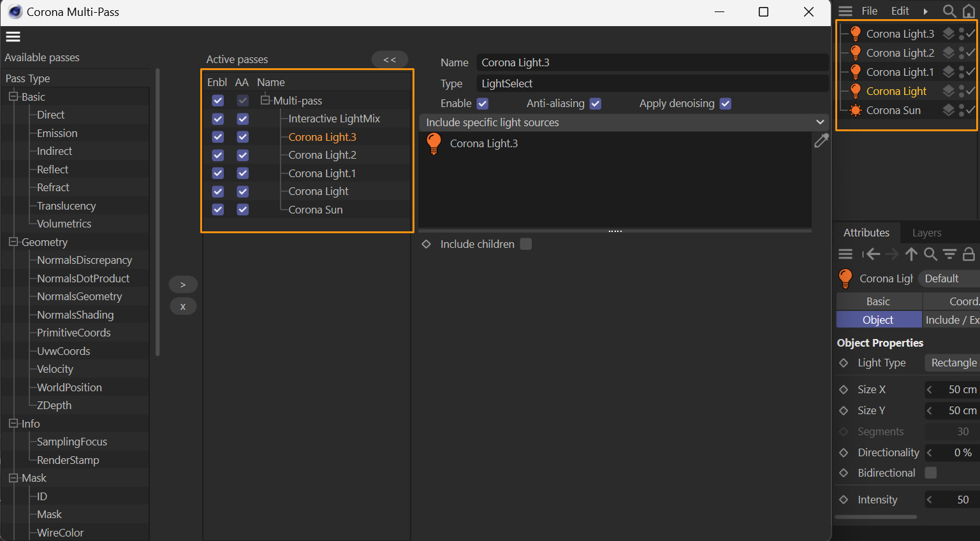Go back in Attributes manager history

[874, 254]
